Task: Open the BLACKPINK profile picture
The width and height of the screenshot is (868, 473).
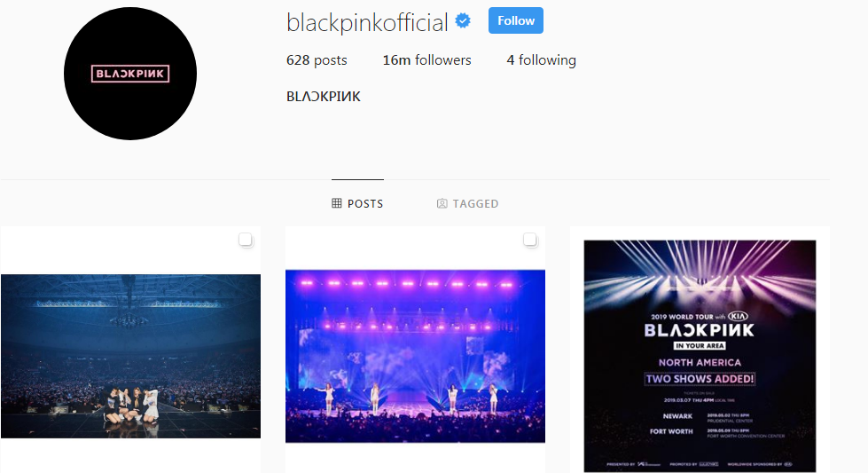Action: pos(130,73)
